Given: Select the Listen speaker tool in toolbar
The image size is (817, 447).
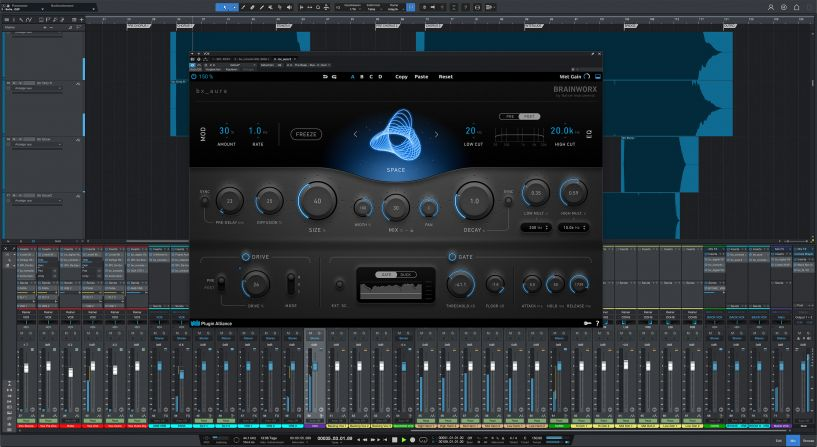Looking at the screenshot, I should (289, 7).
